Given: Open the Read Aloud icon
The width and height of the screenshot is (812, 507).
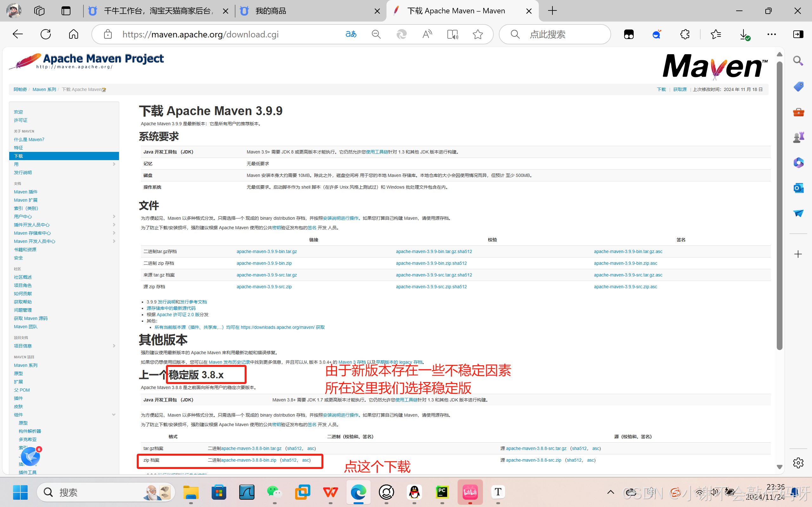Looking at the screenshot, I should (427, 34).
